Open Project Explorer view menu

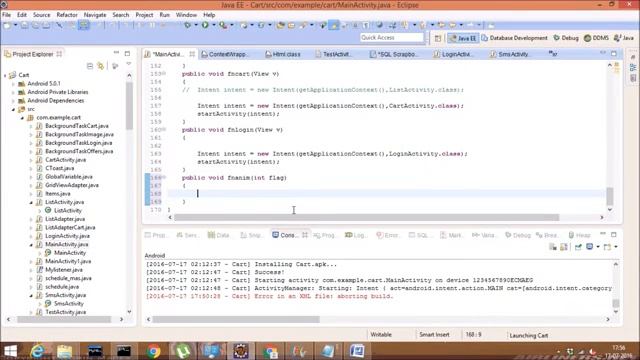(x=129, y=64)
